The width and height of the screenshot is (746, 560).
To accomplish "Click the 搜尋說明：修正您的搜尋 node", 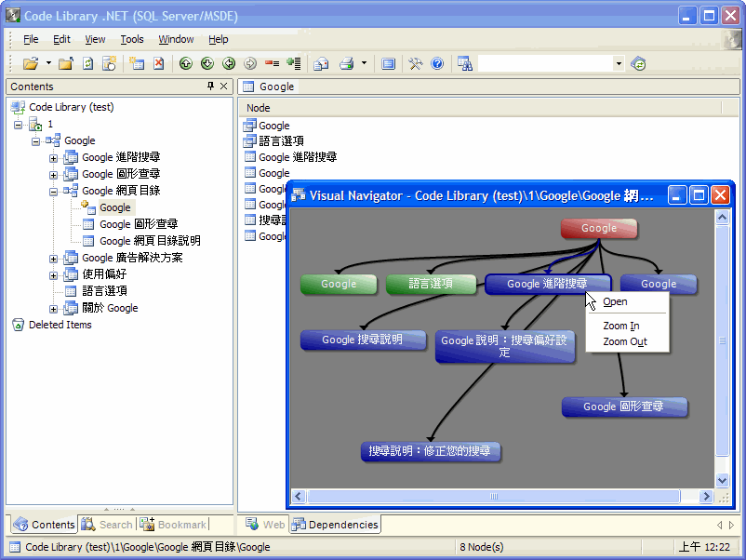I will 430,451.
